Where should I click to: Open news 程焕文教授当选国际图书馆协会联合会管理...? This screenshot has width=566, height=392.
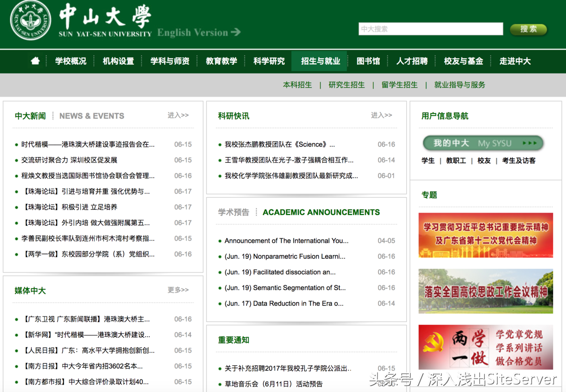(88, 176)
